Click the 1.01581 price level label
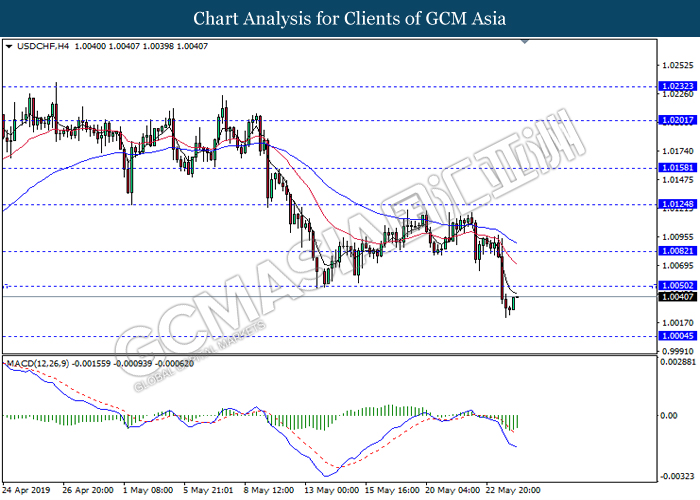Screen dimensions: 700x500 (x=678, y=168)
